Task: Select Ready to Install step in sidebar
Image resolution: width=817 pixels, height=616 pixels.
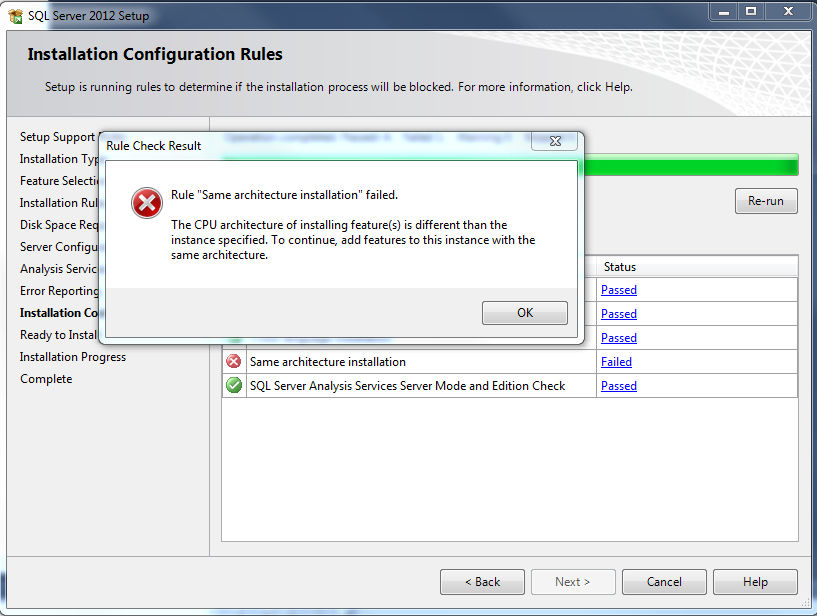Action: (x=59, y=335)
